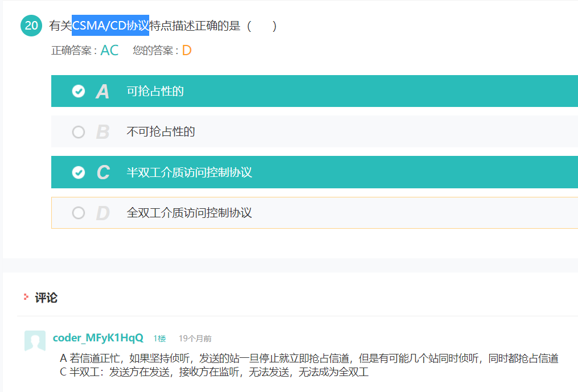Select the checked radio for option C
Screen dimensions: 578x392
79,172
